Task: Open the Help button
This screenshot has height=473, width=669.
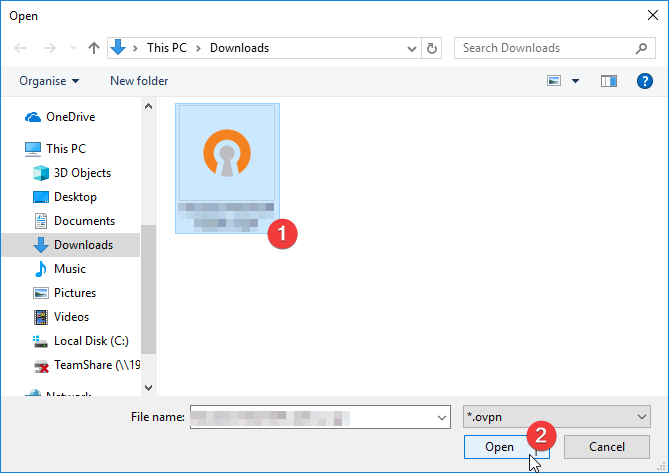Action: point(645,81)
